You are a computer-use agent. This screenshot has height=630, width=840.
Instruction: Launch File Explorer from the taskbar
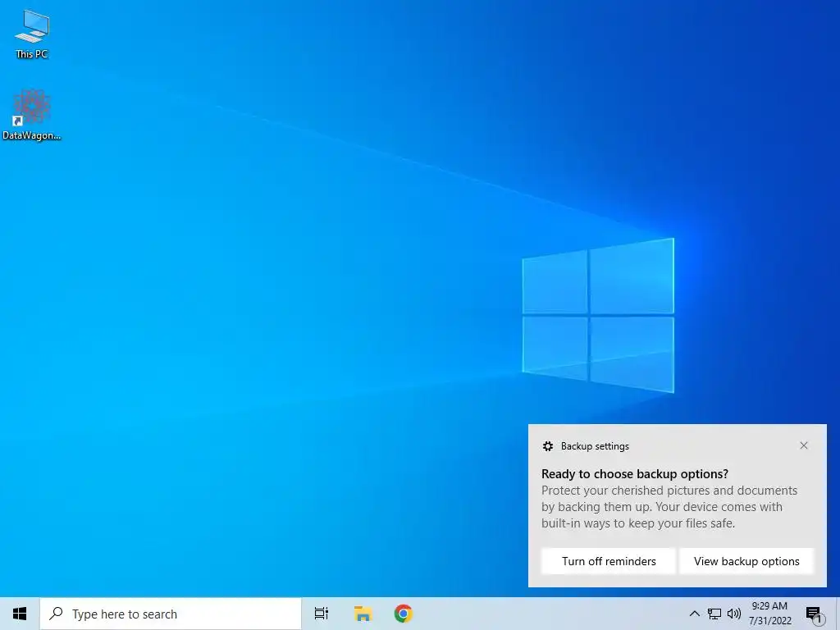363,614
